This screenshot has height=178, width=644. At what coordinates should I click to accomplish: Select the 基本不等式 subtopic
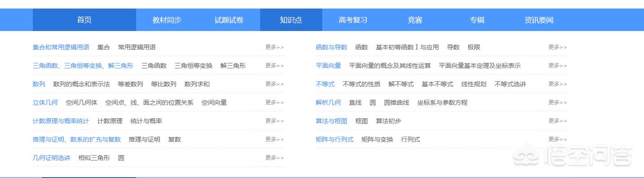tap(438, 84)
